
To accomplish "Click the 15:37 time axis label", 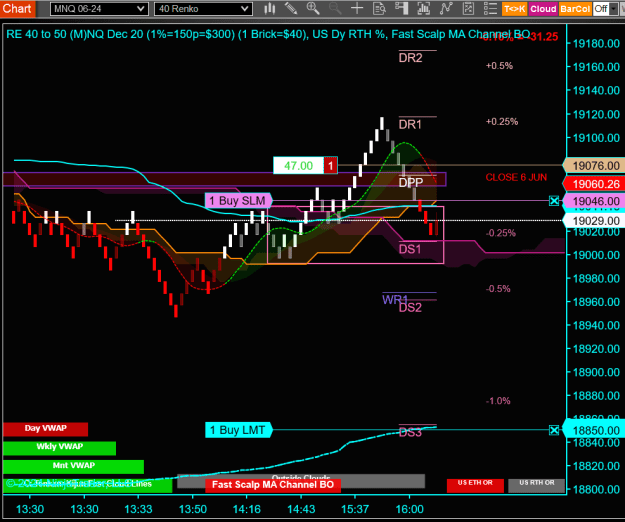I will pos(355,509).
